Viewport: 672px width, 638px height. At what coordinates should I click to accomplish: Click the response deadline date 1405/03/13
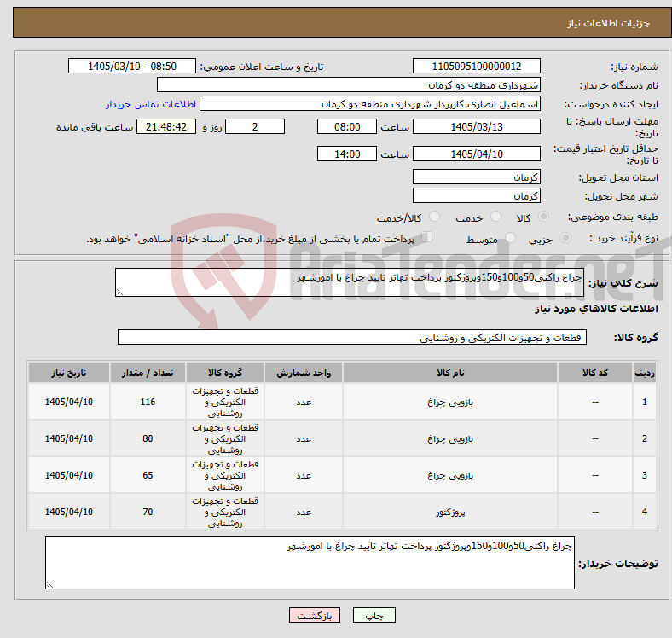[476, 126]
